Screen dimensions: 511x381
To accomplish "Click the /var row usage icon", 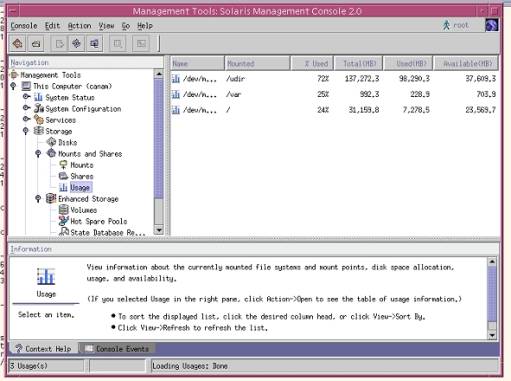I will (x=176, y=94).
